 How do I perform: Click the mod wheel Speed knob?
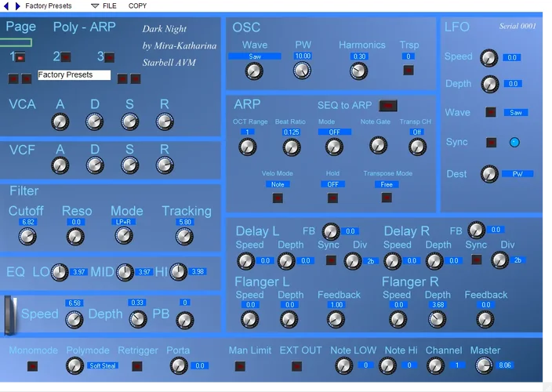point(74,320)
